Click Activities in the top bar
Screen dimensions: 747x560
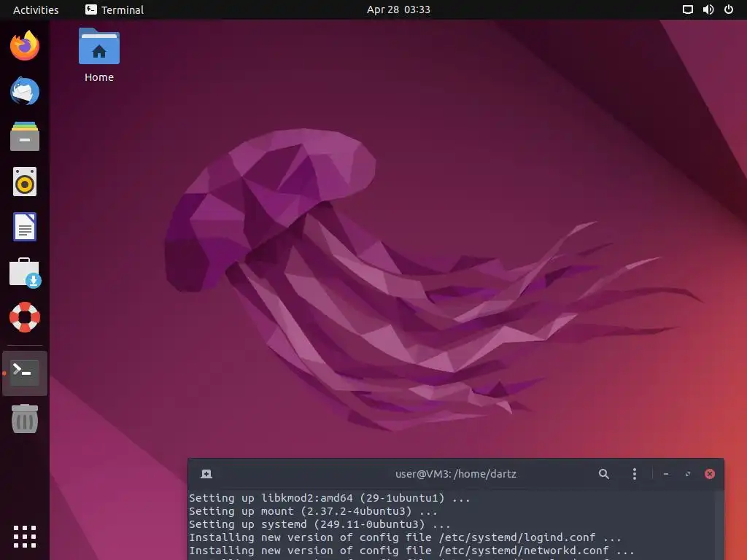(x=36, y=9)
